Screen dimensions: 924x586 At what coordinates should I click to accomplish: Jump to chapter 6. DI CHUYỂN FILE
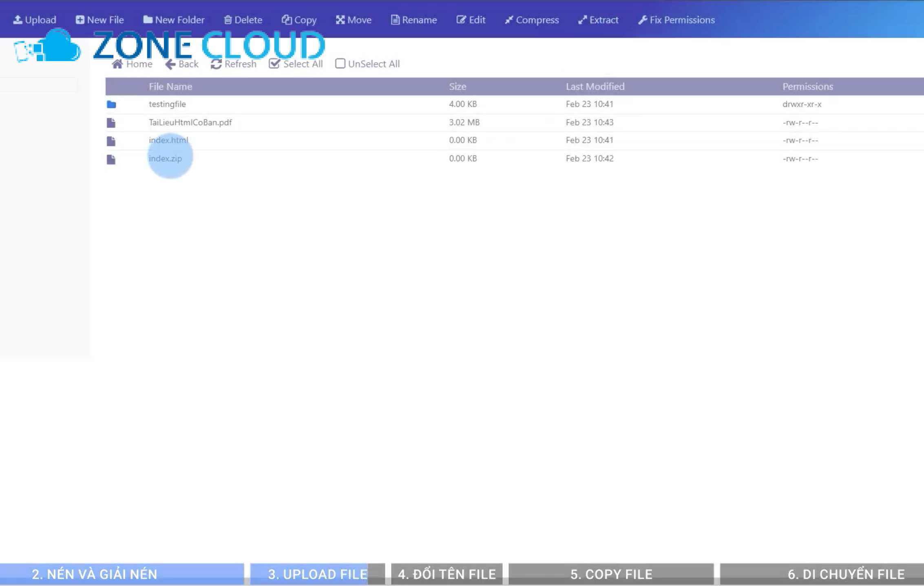[822, 574]
